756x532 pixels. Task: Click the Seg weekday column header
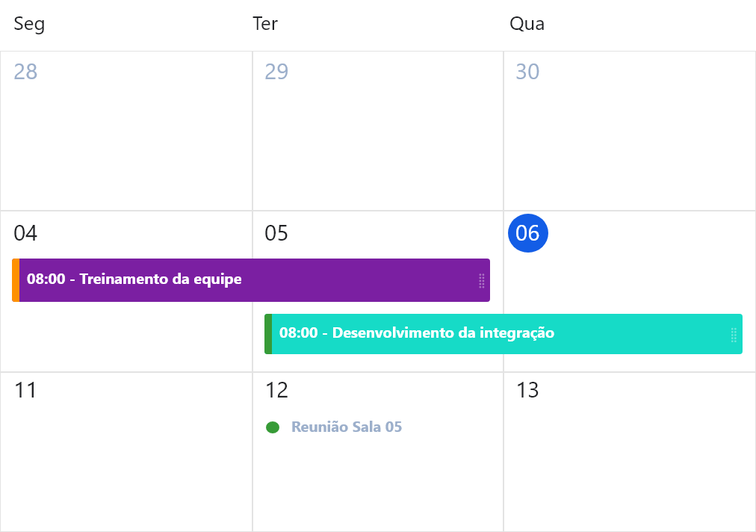[30, 24]
